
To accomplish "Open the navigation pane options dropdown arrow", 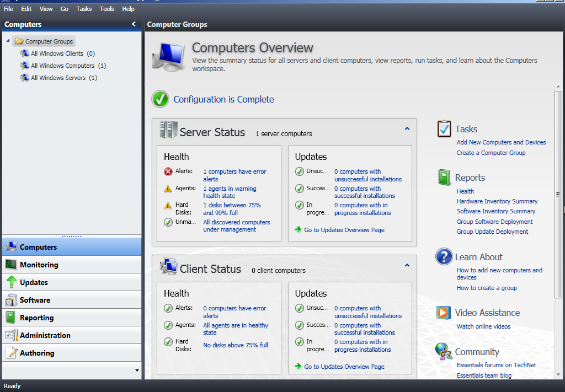I will pyautogui.click(x=137, y=370).
